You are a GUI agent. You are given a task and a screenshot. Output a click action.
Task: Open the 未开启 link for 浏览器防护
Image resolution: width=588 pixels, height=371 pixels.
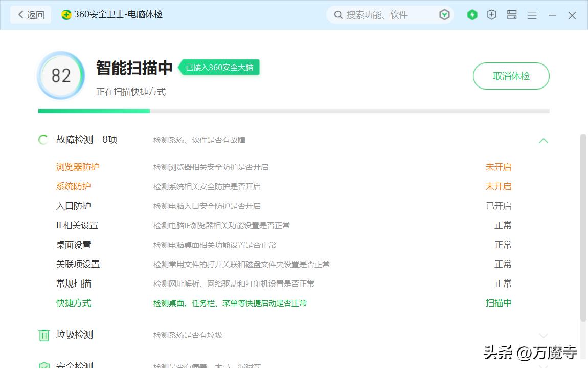click(498, 167)
